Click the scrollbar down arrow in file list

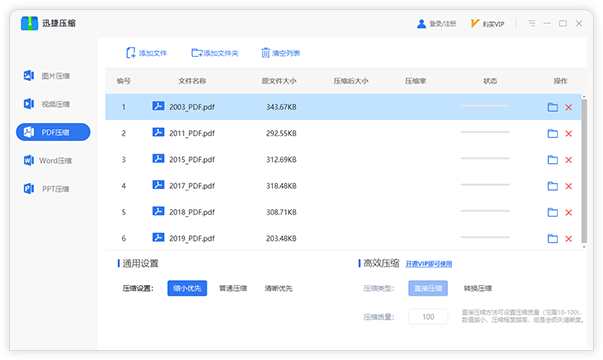(584, 247)
